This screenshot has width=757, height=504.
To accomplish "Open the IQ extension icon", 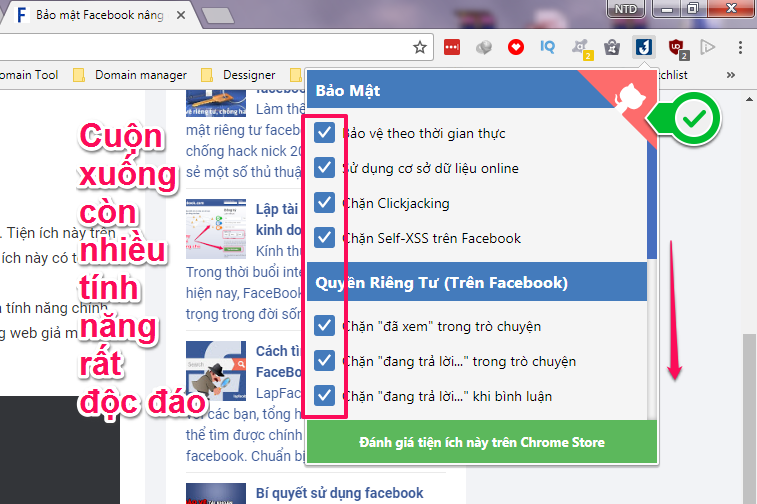I will click(547, 47).
